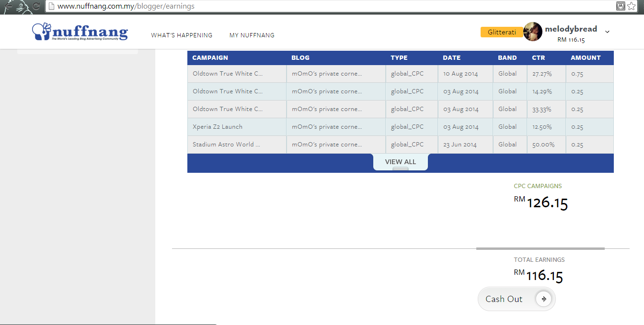The height and width of the screenshot is (325, 644).
Task: Select the Stadium Astro World campaign cell
Action: [237, 145]
